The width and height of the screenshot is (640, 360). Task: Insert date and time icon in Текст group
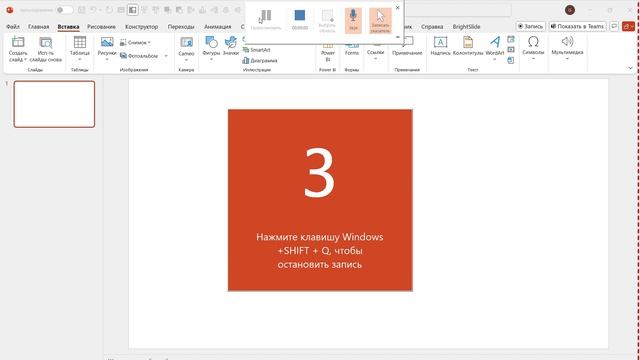(x=511, y=39)
